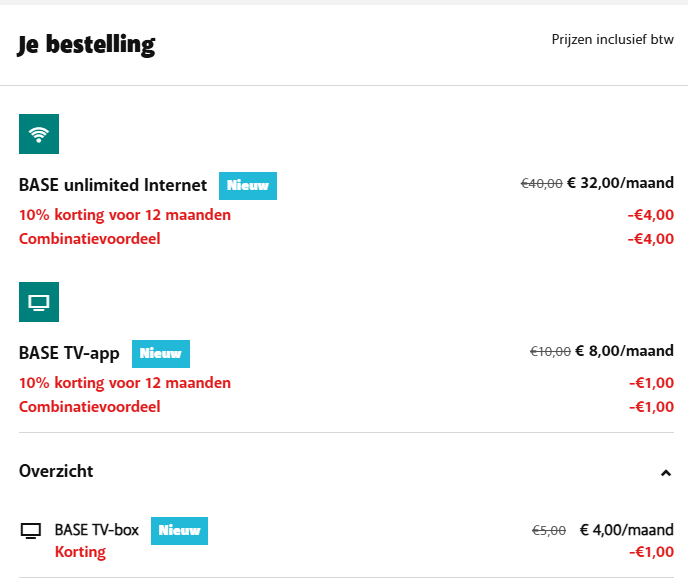
Task: Click the green TV screen icon
Action: tap(39, 302)
